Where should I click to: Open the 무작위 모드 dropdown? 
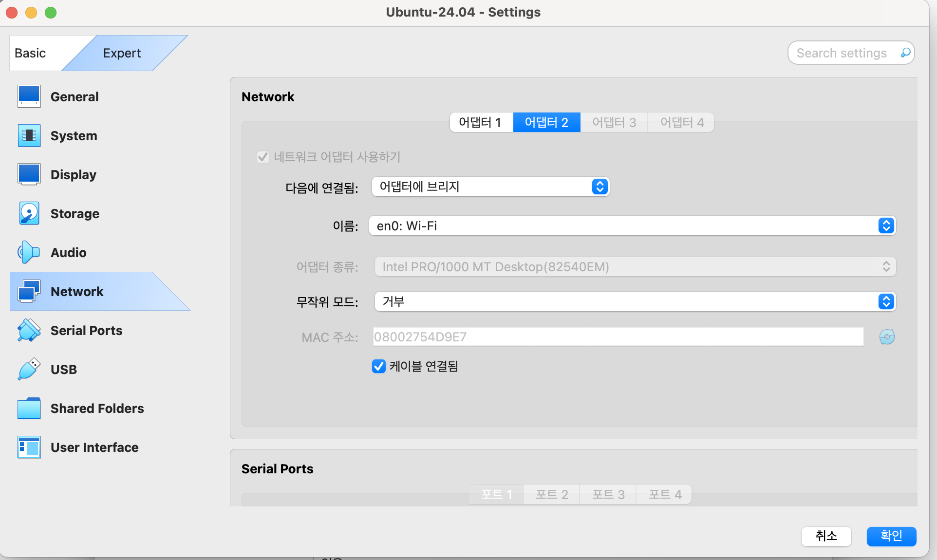click(635, 302)
